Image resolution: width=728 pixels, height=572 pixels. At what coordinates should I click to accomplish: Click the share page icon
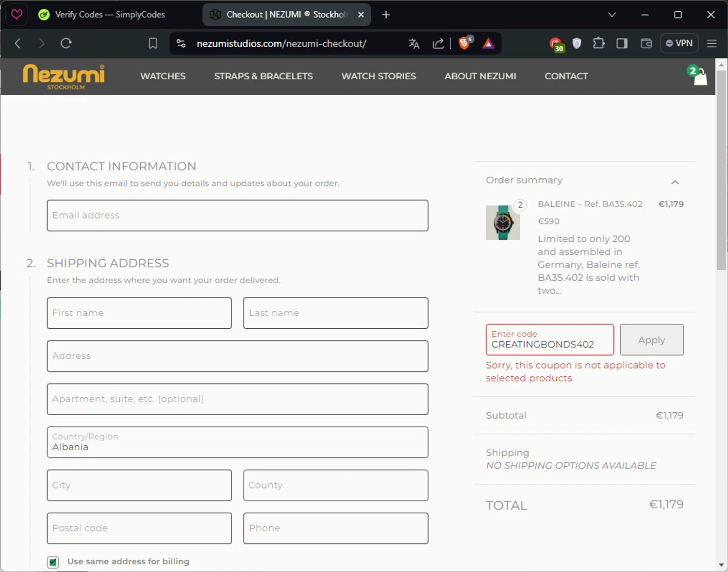(438, 44)
